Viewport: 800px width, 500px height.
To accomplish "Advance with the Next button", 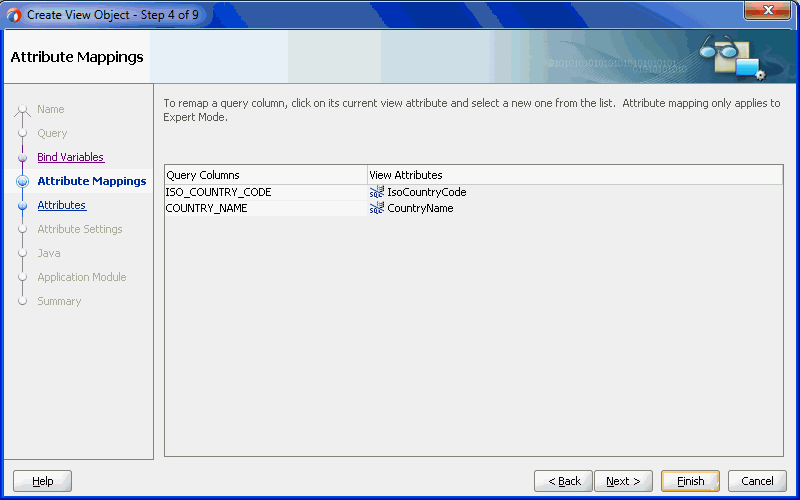I will point(623,481).
